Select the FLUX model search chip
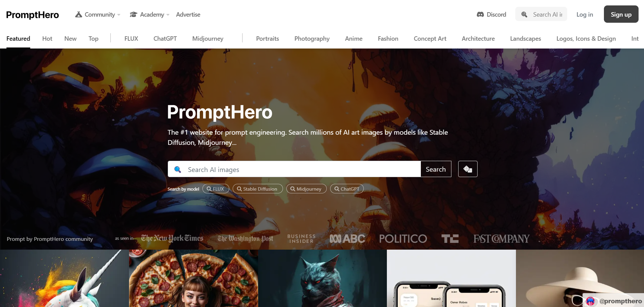The image size is (644, 307). [x=216, y=189]
